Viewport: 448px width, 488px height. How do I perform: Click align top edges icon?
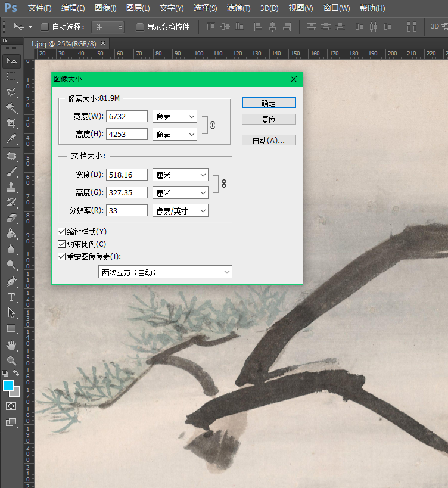pos(211,27)
